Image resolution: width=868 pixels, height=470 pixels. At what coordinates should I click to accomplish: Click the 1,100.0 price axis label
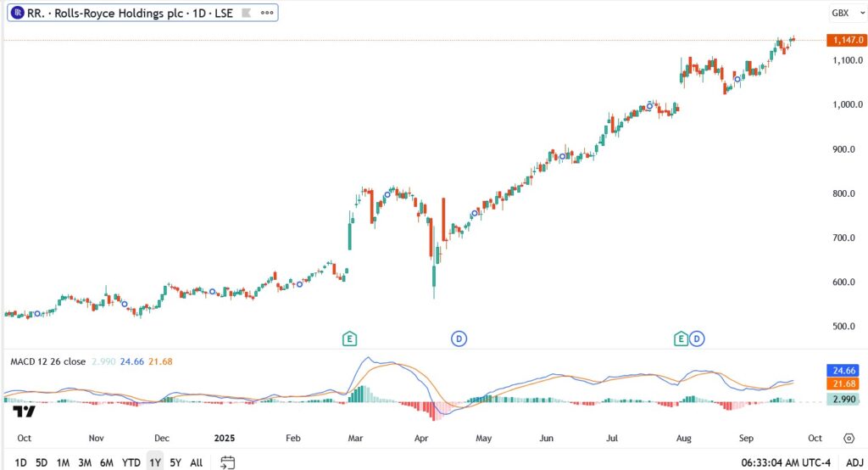tap(848, 60)
